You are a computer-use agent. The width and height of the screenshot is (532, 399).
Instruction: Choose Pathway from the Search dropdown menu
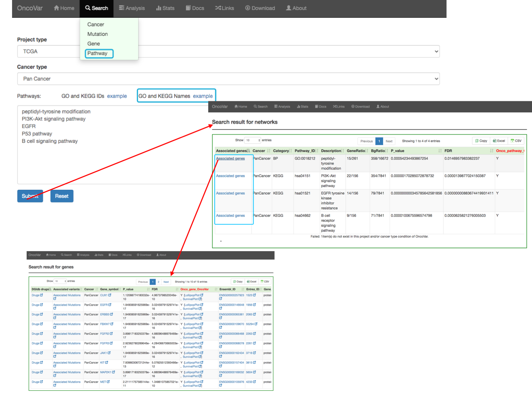pyautogui.click(x=97, y=53)
